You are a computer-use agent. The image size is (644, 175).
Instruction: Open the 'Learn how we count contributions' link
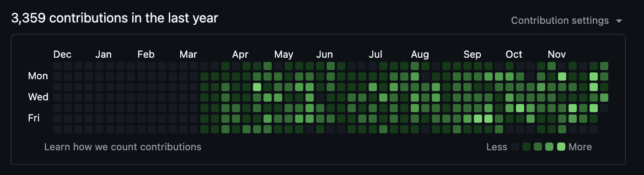[x=123, y=147]
